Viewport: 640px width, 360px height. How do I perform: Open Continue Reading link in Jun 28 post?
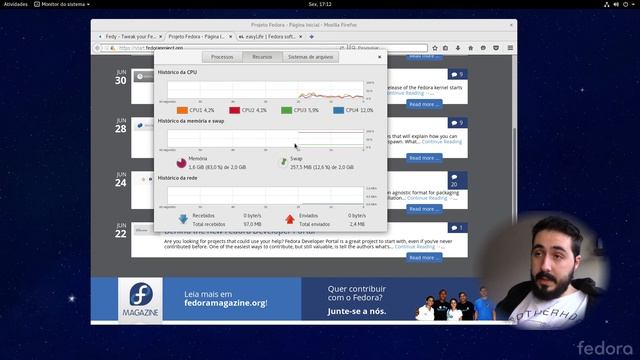442,142
